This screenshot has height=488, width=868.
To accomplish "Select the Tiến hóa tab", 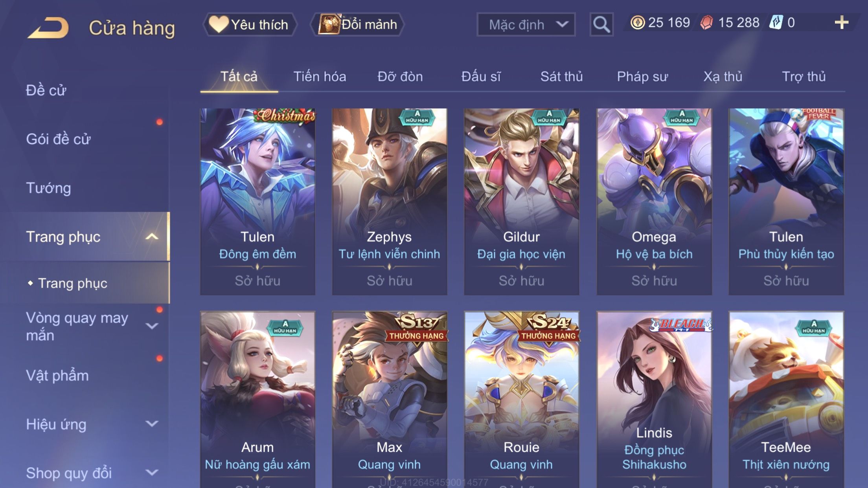I will pyautogui.click(x=320, y=76).
